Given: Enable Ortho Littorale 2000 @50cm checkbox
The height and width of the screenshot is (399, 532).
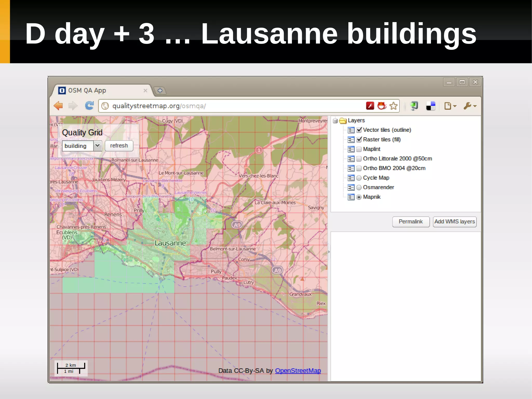Looking at the screenshot, I should 359,159.
